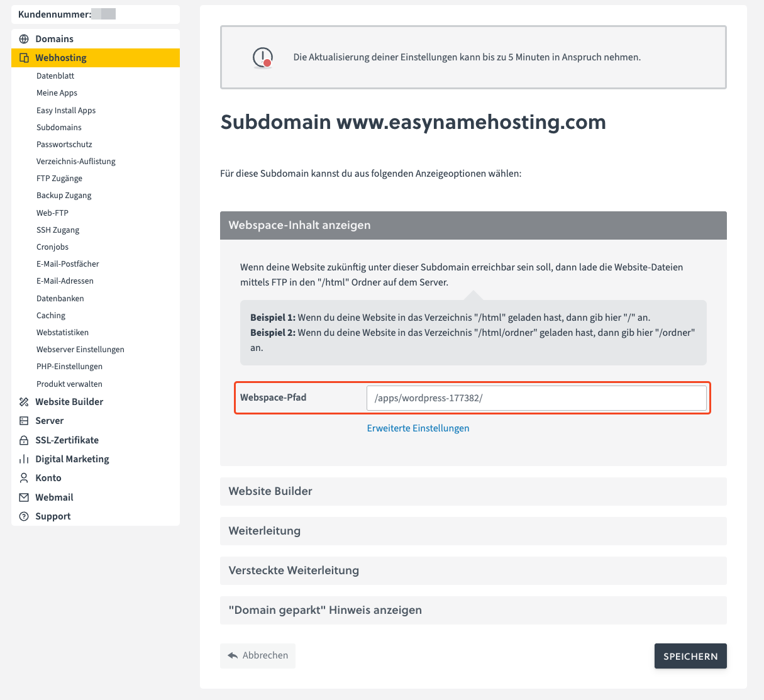Viewport: 764px width, 700px height.
Task: Click the bar chart icon for Digital Marketing
Action: click(x=24, y=459)
